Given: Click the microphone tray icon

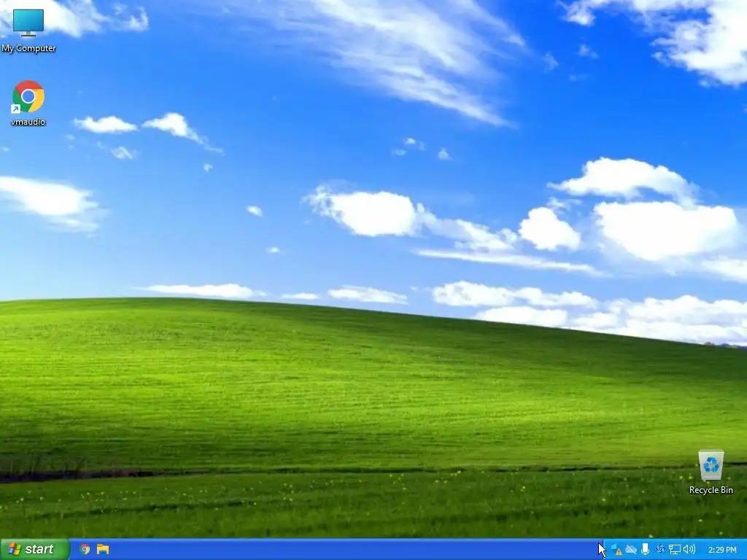Looking at the screenshot, I should click(x=645, y=550).
